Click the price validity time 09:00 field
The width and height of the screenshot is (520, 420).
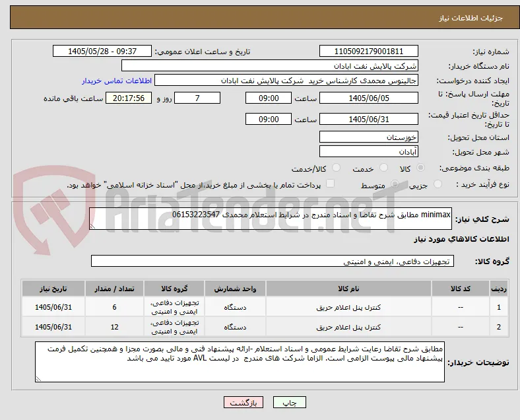coord(269,119)
